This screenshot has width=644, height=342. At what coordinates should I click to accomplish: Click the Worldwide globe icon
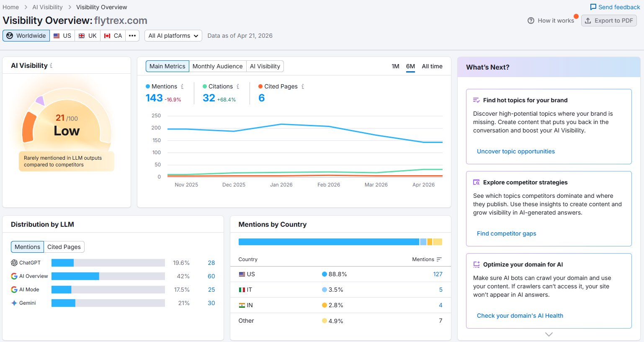(10, 36)
